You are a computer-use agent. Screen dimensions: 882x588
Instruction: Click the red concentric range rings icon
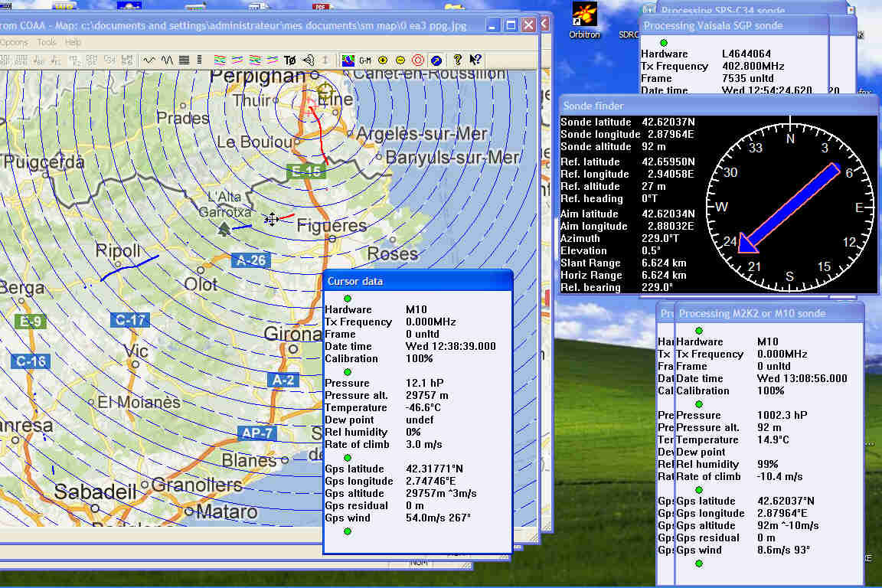418,60
